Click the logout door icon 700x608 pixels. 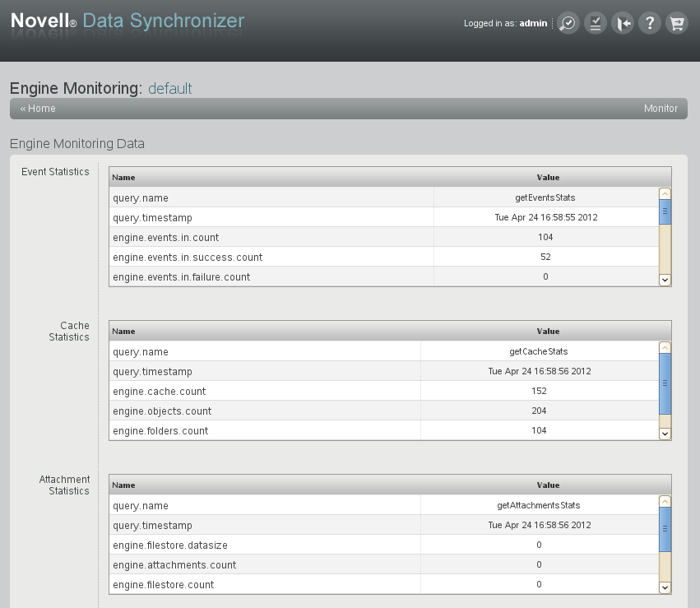(622, 22)
